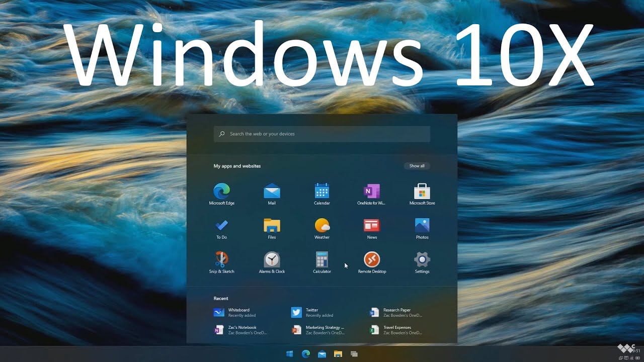
Task: Open the Settings app
Action: pos(422,262)
